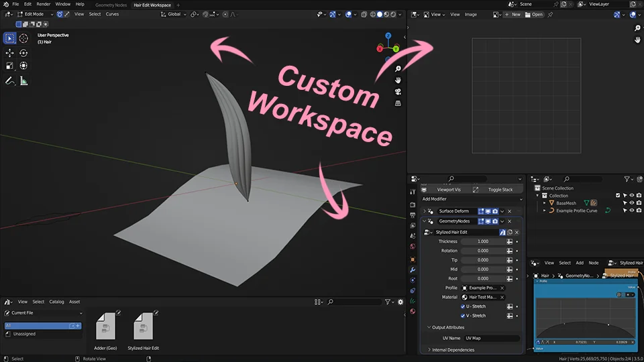Screen dimensions: 644x362
Task: Click the Toggle Stack button
Action: (500, 190)
